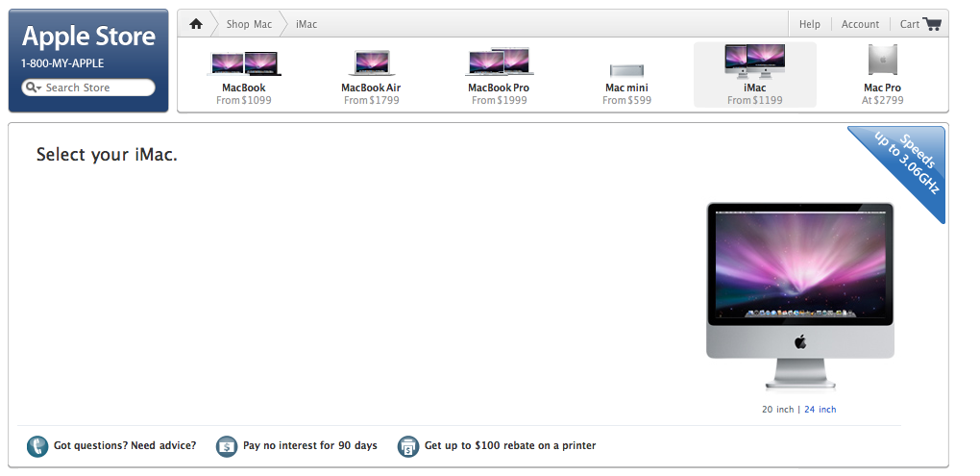Click the search magnifier dropdown icon

[34, 88]
